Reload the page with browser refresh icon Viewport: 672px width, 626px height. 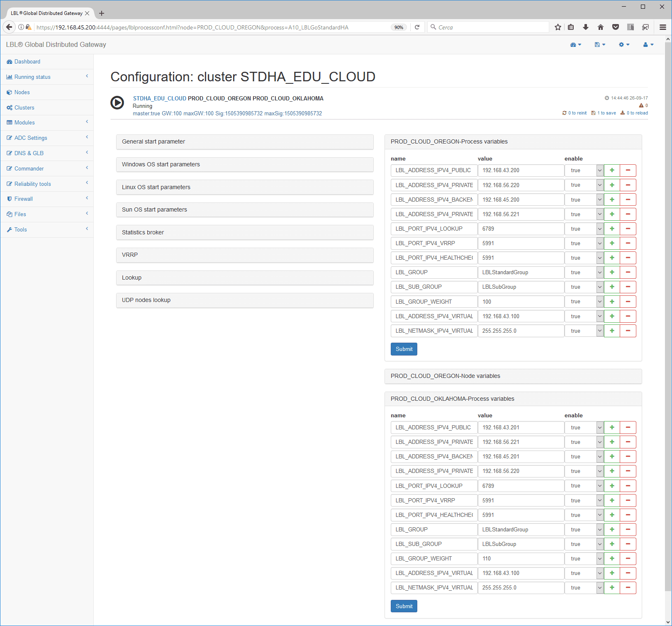tap(417, 27)
